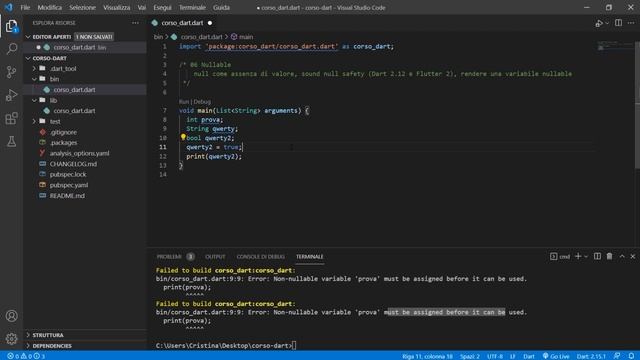Open README.md in the explorer
640x360 pixels.
pyautogui.click(x=67, y=196)
